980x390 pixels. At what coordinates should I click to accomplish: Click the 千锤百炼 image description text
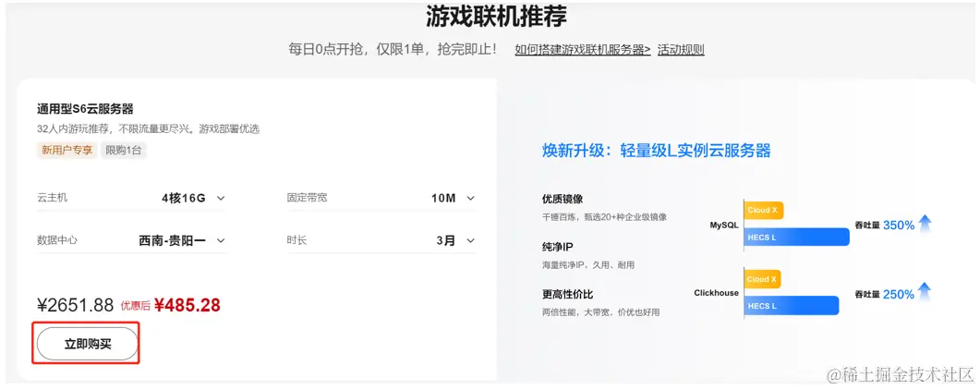point(604,217)
